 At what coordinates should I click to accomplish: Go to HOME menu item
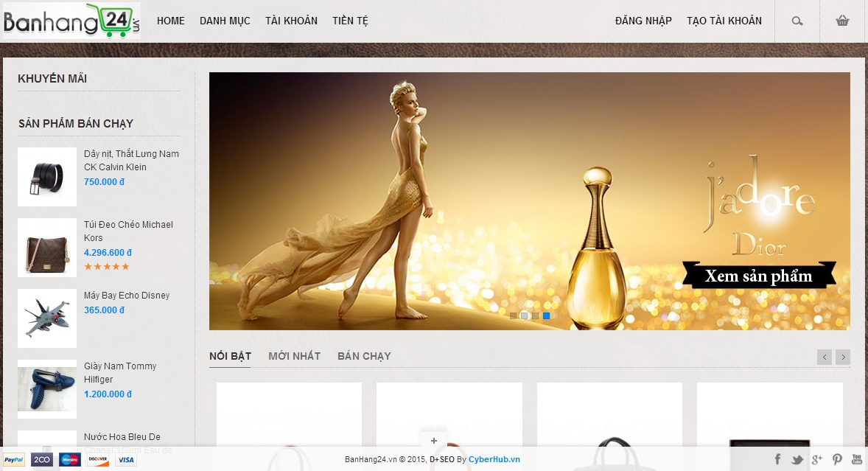pos(170,21)
